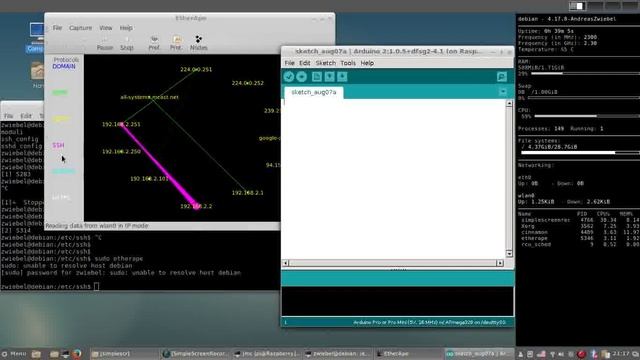Open the Edit menu in the terminal window

[26, 116]
